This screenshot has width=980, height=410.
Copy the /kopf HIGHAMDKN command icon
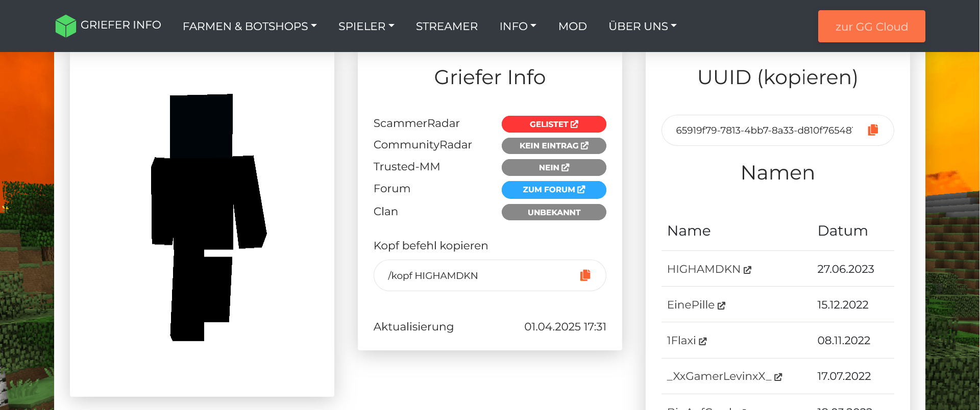coord(585,275)
